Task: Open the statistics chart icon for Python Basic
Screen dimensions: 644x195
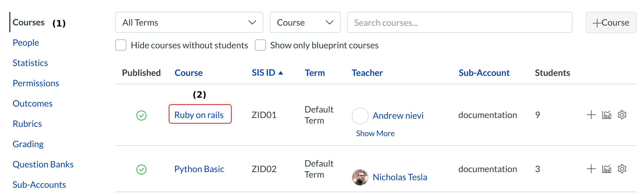Action: (606, 169)
